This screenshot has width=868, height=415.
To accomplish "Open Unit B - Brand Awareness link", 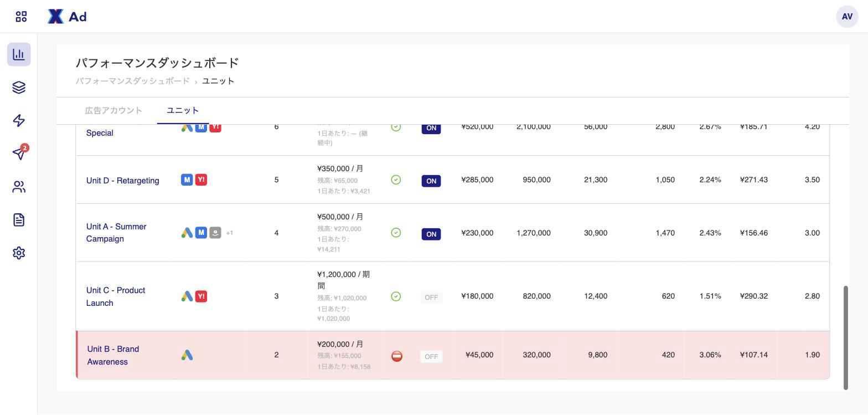I will click(113, 355).
